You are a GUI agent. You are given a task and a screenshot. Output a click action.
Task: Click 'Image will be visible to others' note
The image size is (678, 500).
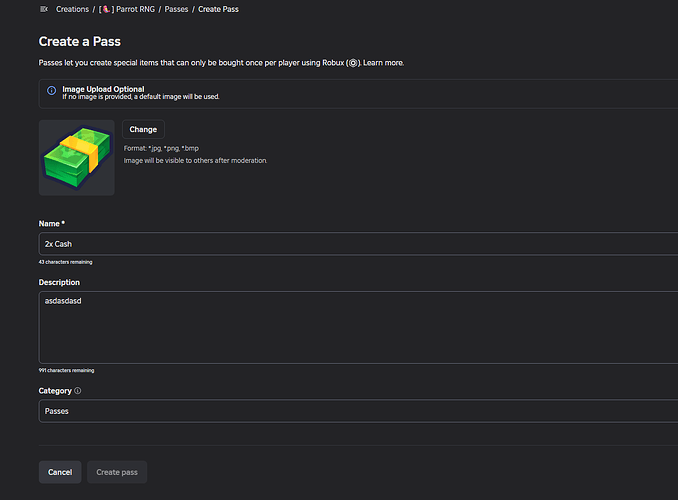coord(195,160)
